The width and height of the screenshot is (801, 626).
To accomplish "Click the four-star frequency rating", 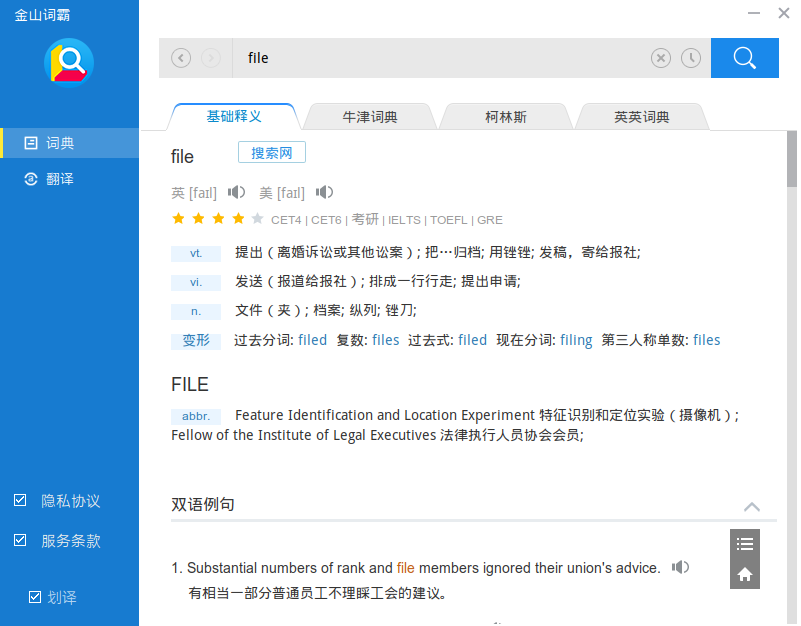I will coord(218,219).
